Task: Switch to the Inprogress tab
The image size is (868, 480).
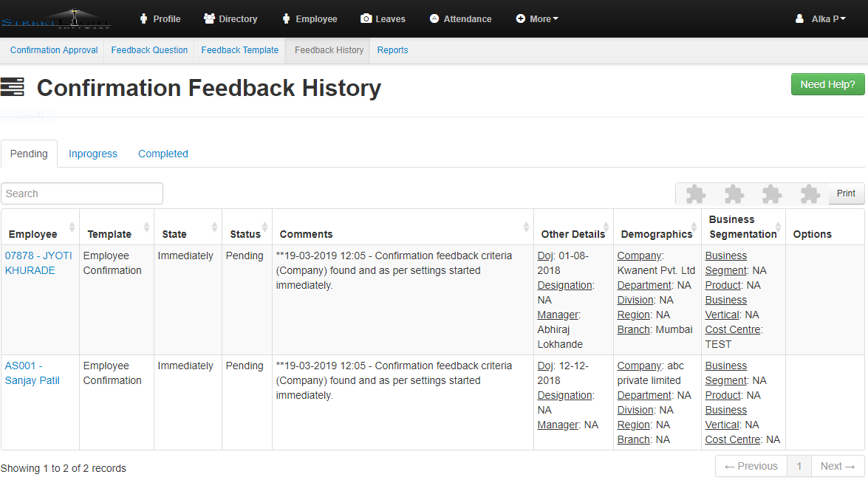Action: (93, 154)
